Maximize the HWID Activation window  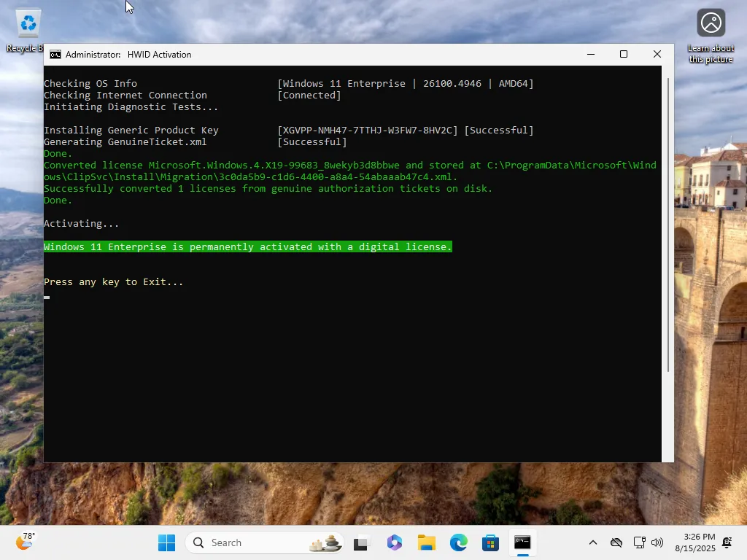tap(624, 54)
